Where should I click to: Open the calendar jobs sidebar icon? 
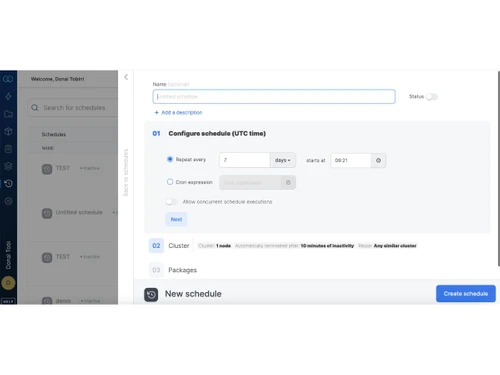click(x=8, y=149)
